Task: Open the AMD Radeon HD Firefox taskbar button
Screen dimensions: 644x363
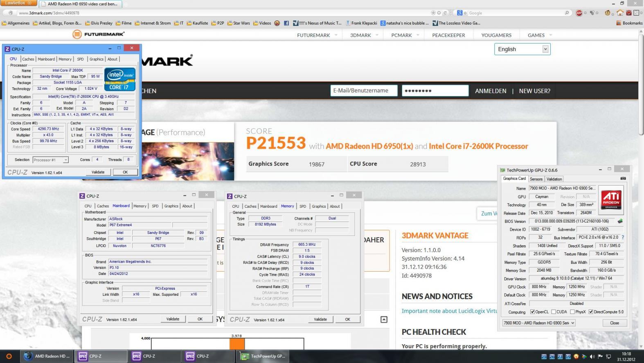Action: [x=47, y=356]
